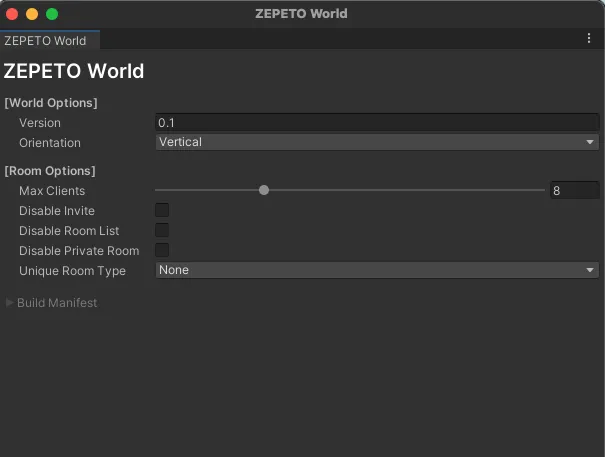Open the Orientation dropdown showing Vertical

[x=377, y=142]
